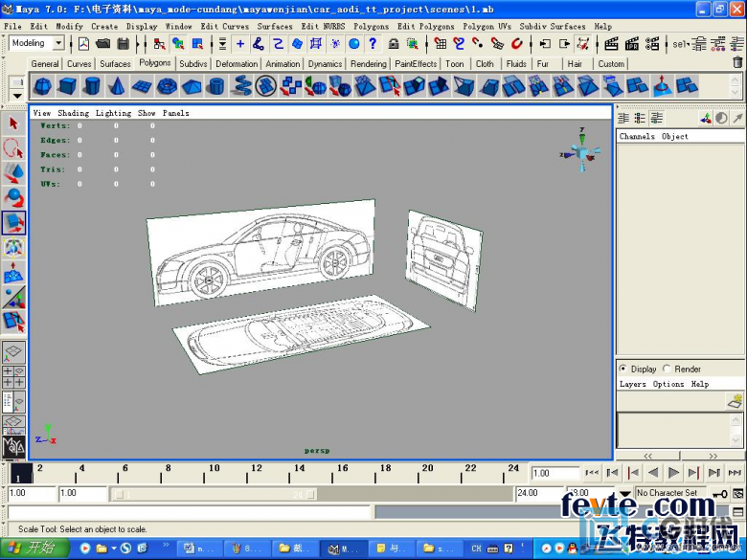Click the Open Scene folder icon

coord(102,44)
